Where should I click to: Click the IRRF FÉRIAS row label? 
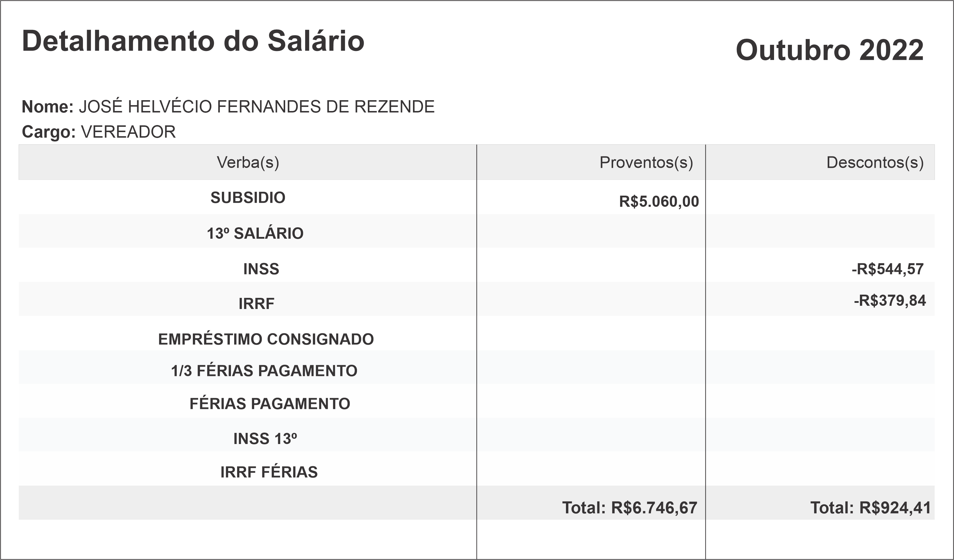tap(269, 472)
